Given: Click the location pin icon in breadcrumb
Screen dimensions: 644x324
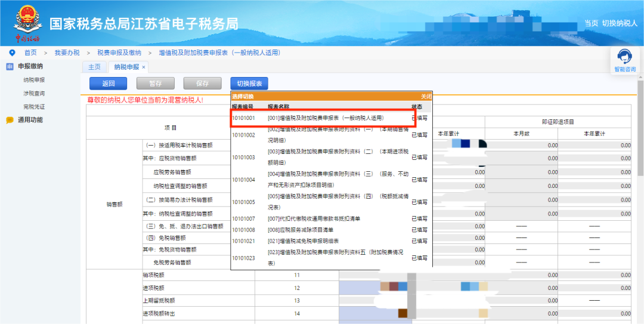Looking at the screenshot, I should [12, 53].
